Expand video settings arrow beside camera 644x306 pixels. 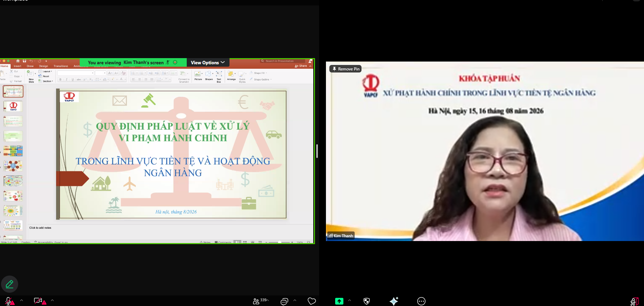click(x=52, y=301)
